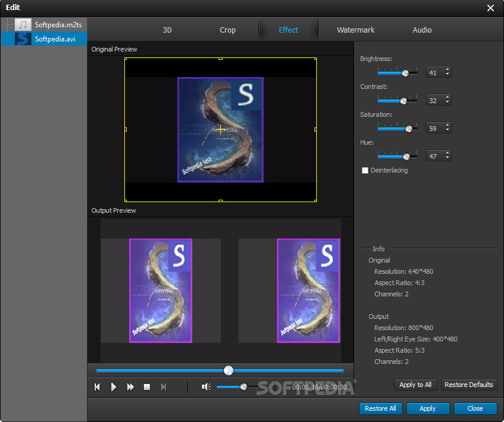Image resolution: width=504 pixels, height=422 pixels.
Task: Click the Hue slider handle
Action: [x=406, y=156]
